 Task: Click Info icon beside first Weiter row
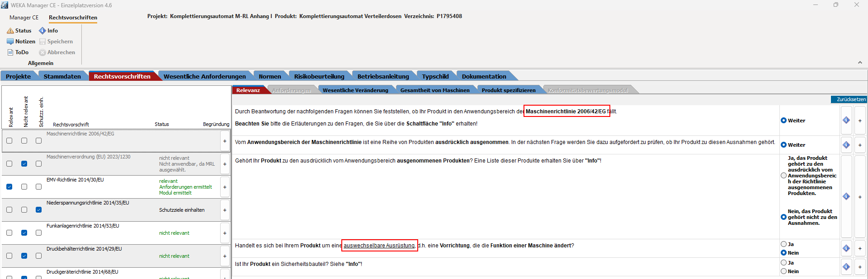pyautogui.click(x=846, y=120)
